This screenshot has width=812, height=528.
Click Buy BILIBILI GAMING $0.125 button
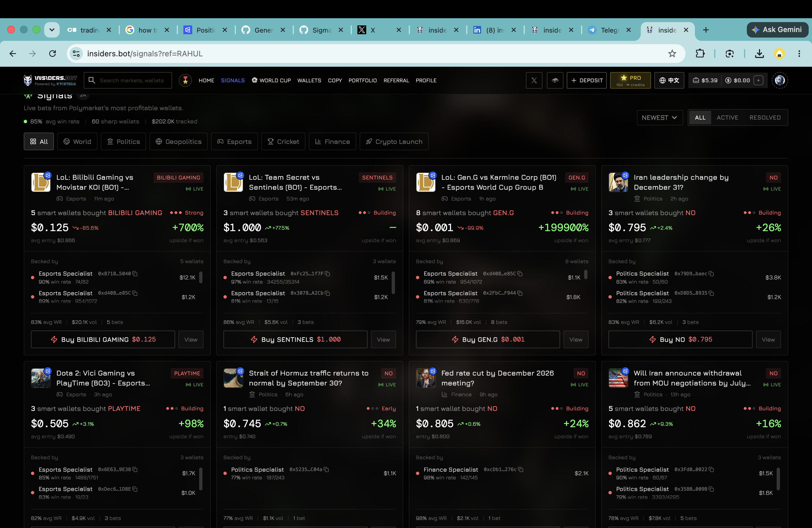103,339
